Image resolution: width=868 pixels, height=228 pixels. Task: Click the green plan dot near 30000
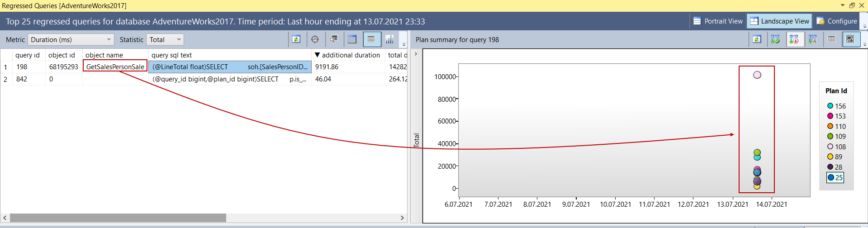[x=757, y=152]
